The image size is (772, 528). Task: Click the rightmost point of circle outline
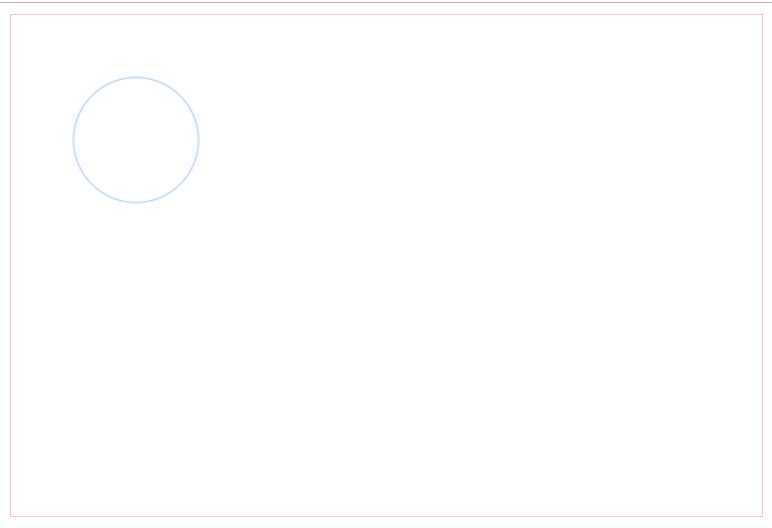[x=198, y=140]
